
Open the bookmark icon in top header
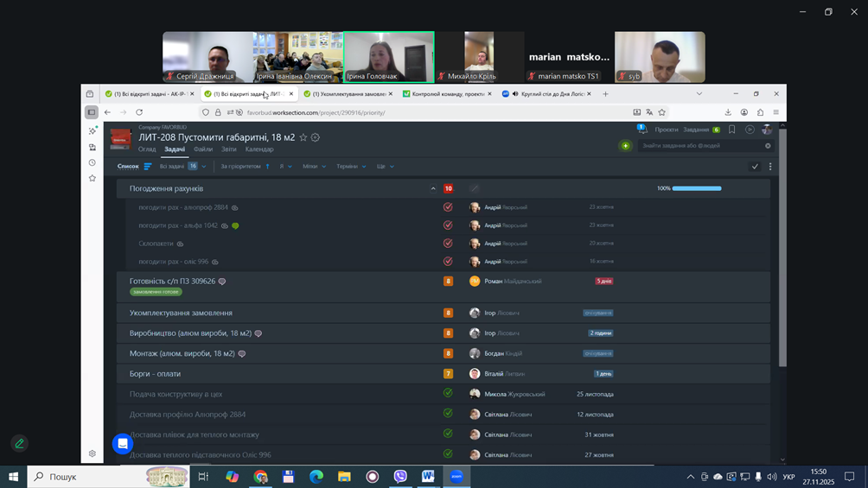(x=732, y=130)
